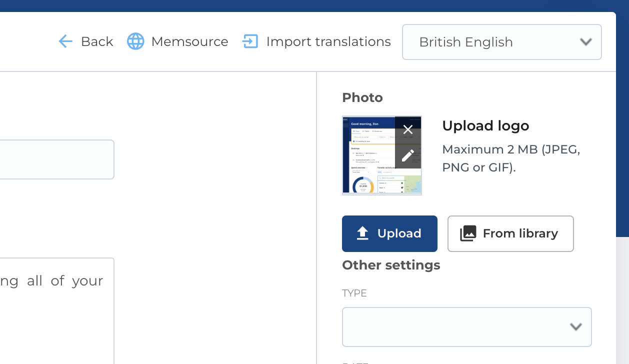Click the Memsource link

coord(190,42)
